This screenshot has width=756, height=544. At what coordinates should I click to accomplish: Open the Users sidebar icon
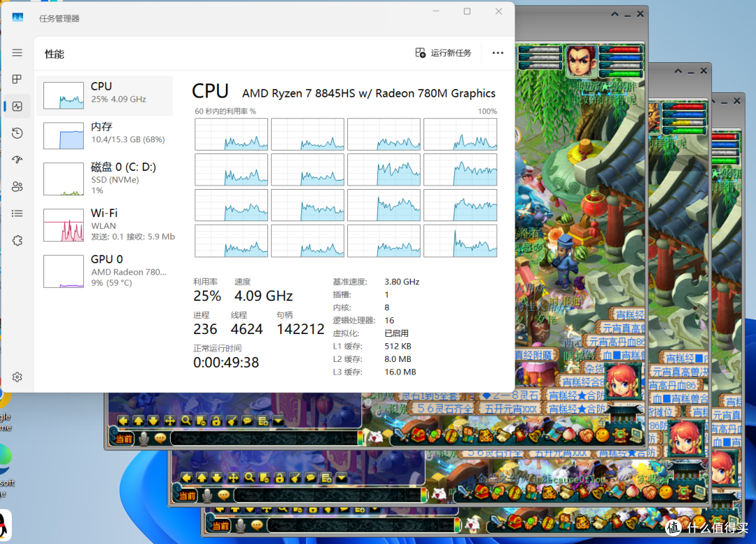point(17,187)
